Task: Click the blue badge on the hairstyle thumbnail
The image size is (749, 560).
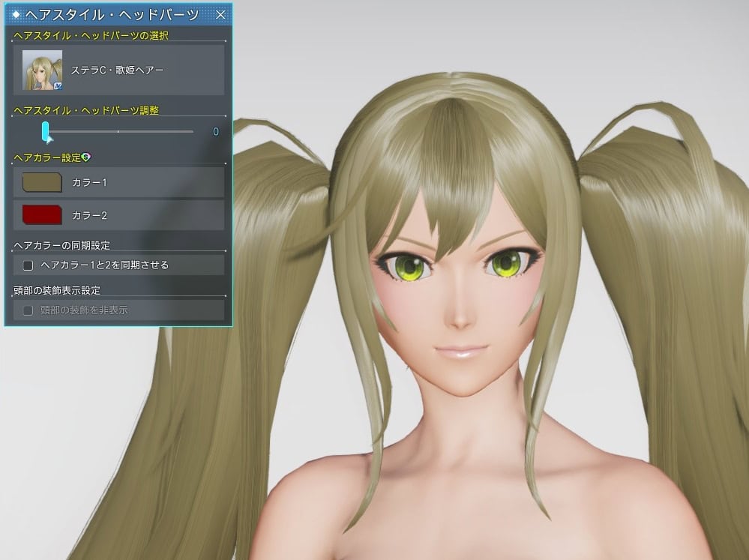Action: 57,85
